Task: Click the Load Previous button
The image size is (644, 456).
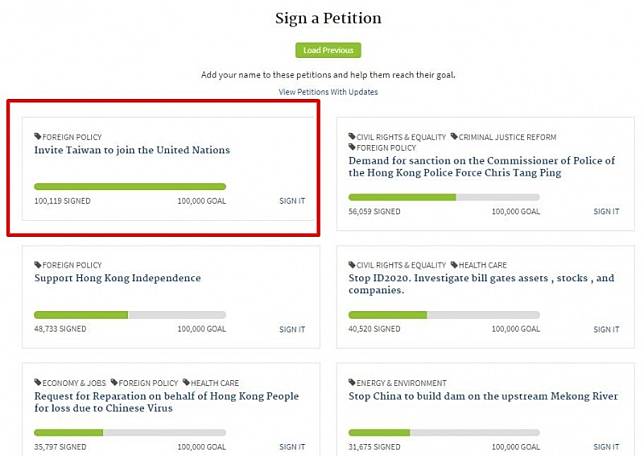Action: click(x=328, y=50)
